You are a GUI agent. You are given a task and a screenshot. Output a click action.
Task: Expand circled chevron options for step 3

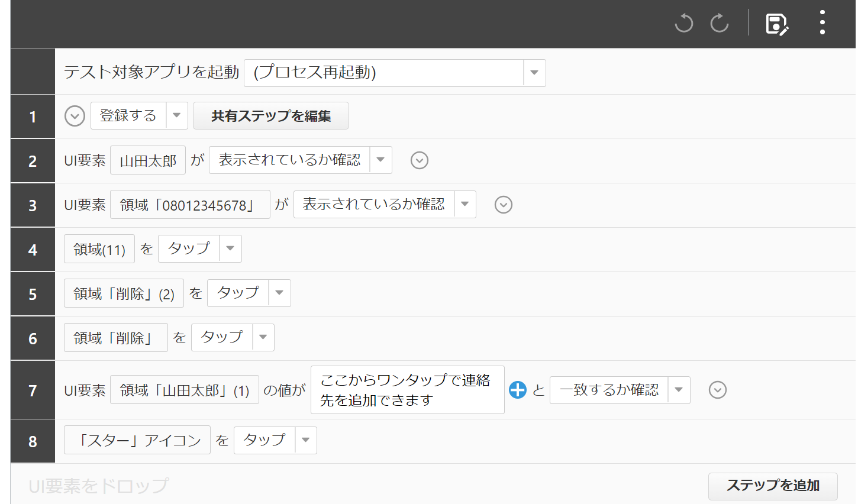(504, 205)
